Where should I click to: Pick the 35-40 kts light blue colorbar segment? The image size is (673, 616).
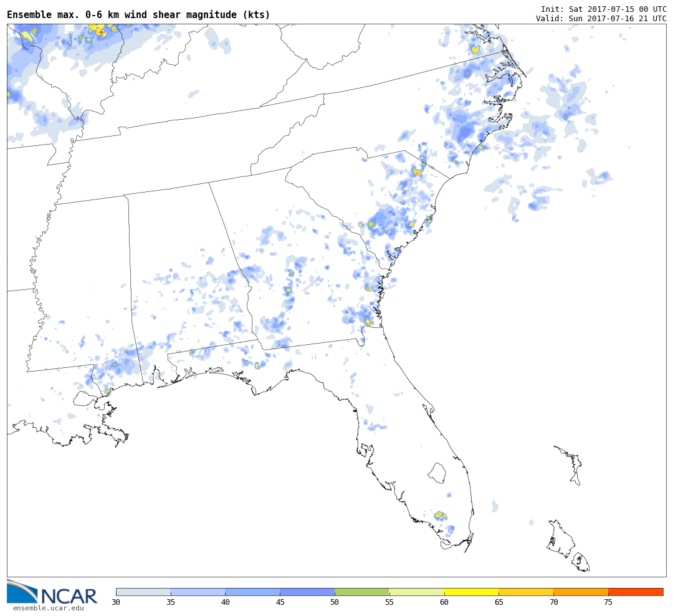point(198,592)
